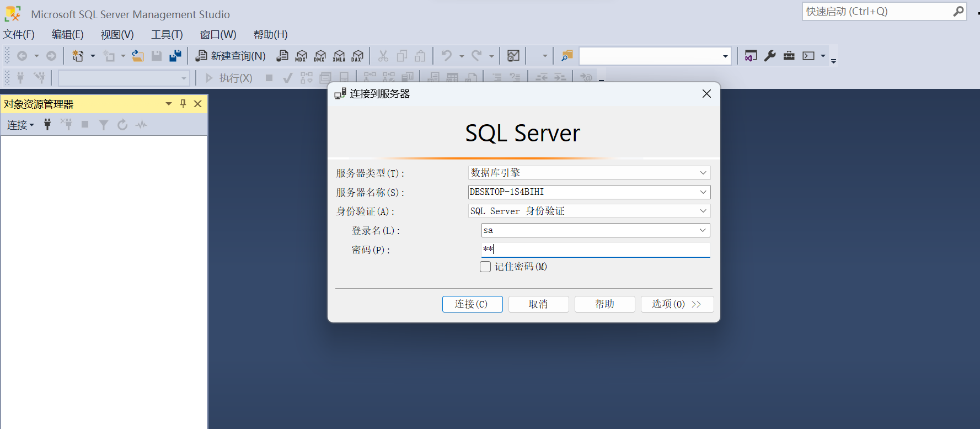980x429 pixels.
Task: Click the command window icon
Action: 808,56
